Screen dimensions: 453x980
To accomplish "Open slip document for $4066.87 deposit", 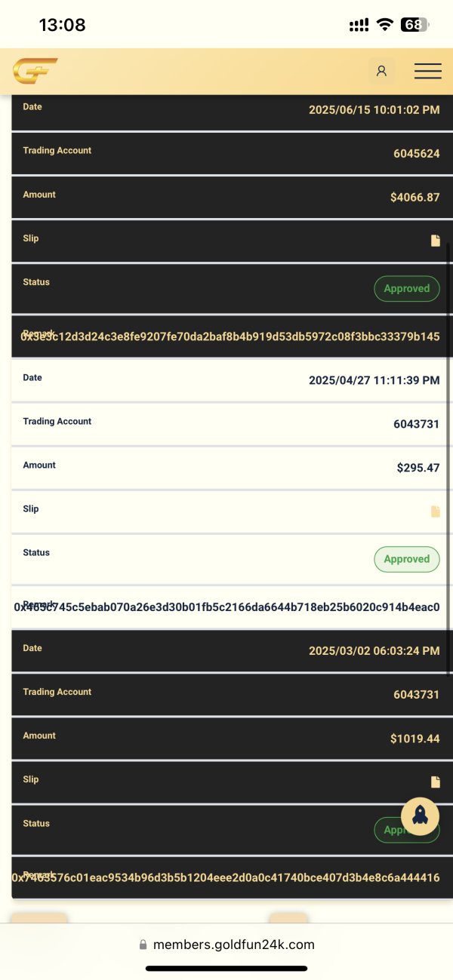I will tap(435, 241).
